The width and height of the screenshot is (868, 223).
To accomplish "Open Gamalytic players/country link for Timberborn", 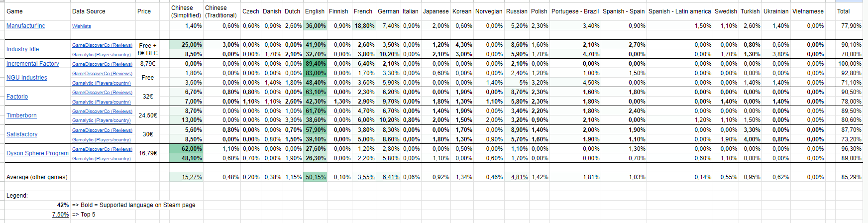I will click(x=102, y=120).
